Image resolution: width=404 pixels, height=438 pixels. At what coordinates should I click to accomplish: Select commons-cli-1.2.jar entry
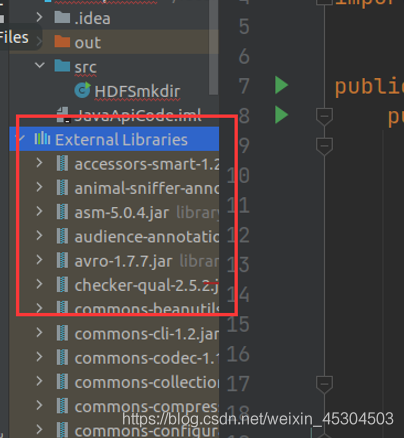(147, 334)
